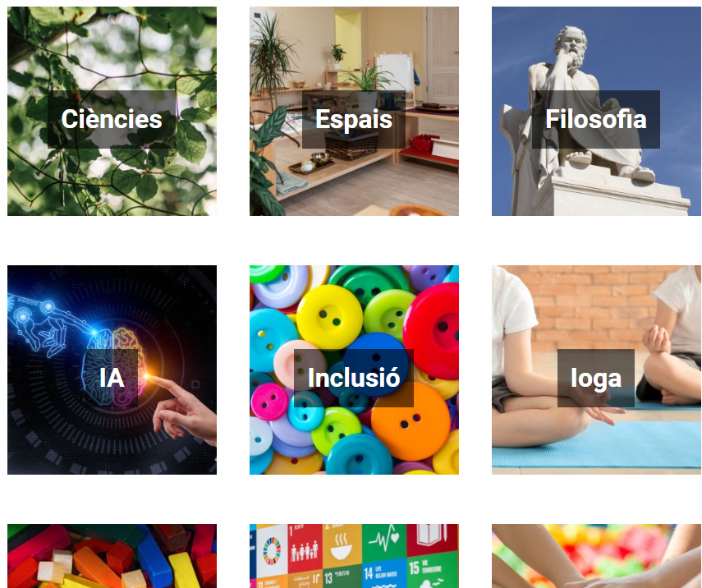
Task: Click the steaming bowl Zero Hunger icon
Action: [x=342, y=545]
